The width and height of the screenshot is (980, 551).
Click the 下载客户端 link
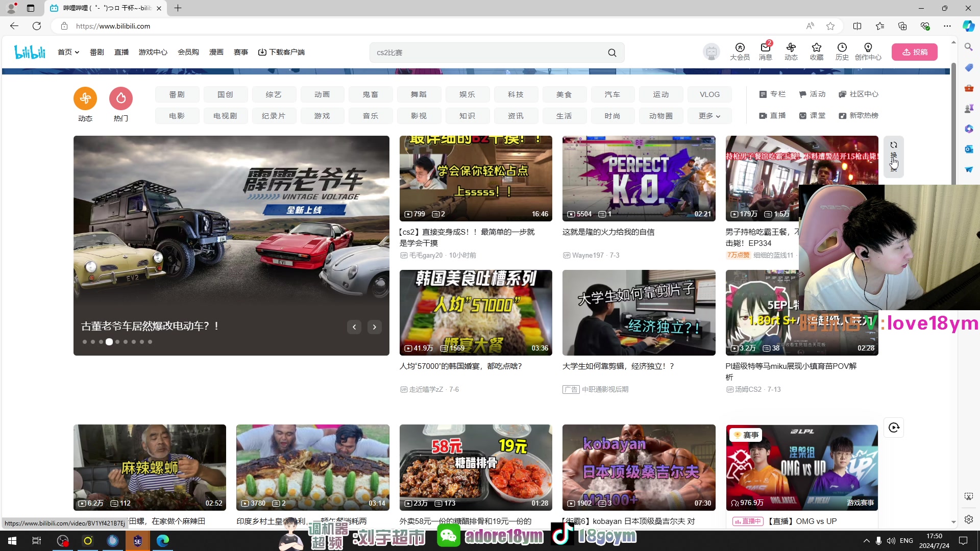coord(281,52)
